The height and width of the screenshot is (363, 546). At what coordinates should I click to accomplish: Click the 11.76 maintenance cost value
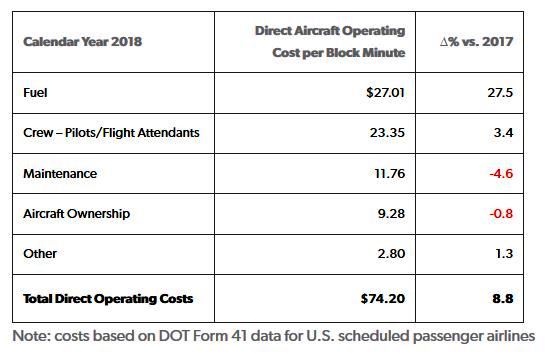(390, 173)
